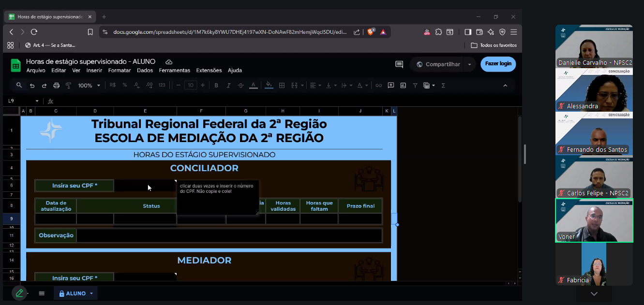The width and height of the screenshot is (644, 305).
Task: Activate the paint format tool
Action: coord(68,85)
